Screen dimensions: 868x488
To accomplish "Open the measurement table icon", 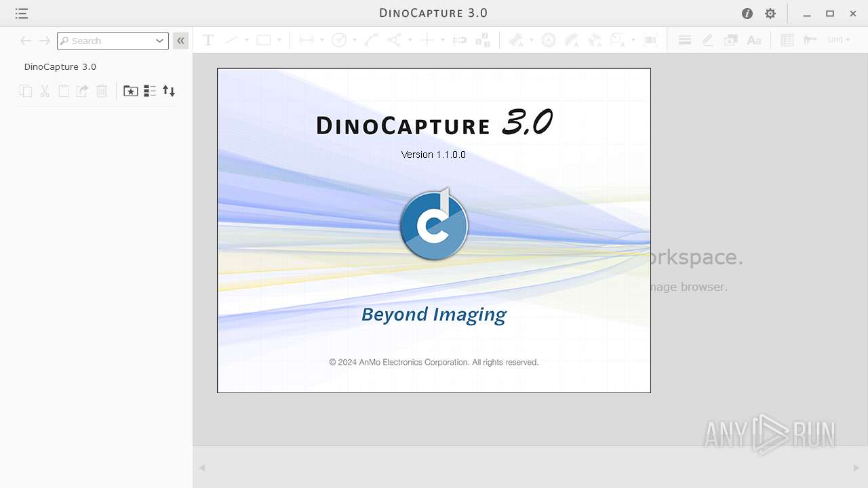I will [787, 40].
